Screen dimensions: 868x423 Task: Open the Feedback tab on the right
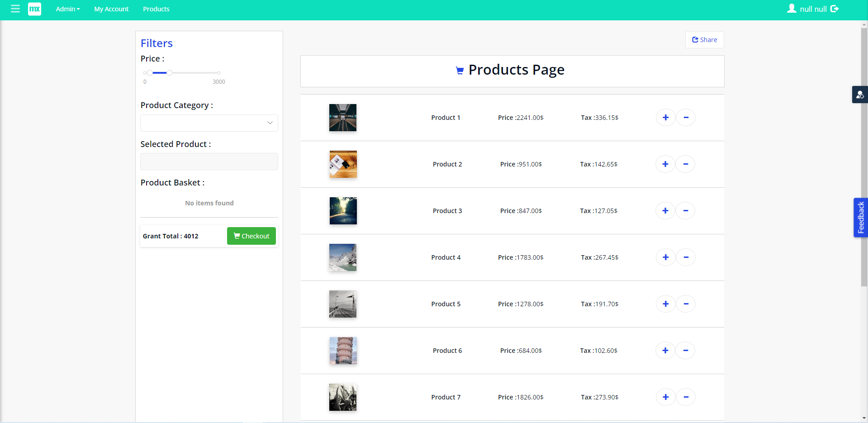[x=860, y=218]
